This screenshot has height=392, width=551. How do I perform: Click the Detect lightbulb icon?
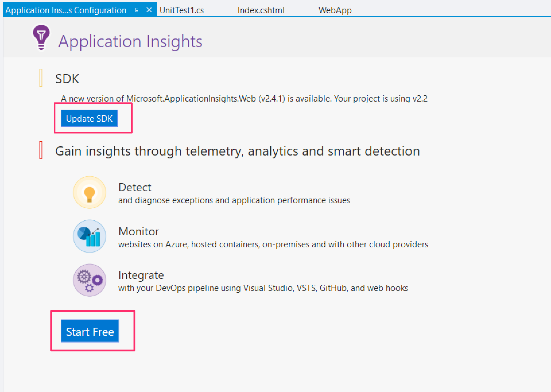[89, 192]
